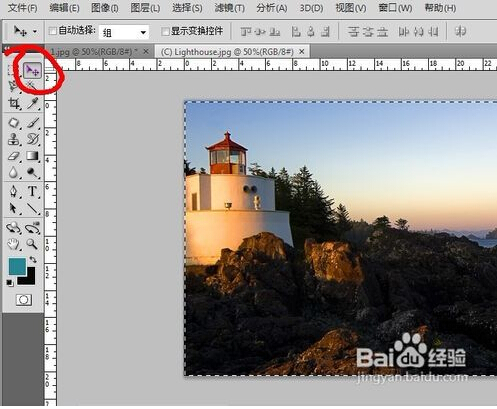
Task: Select the Hand tool
Action: point(14,244)
